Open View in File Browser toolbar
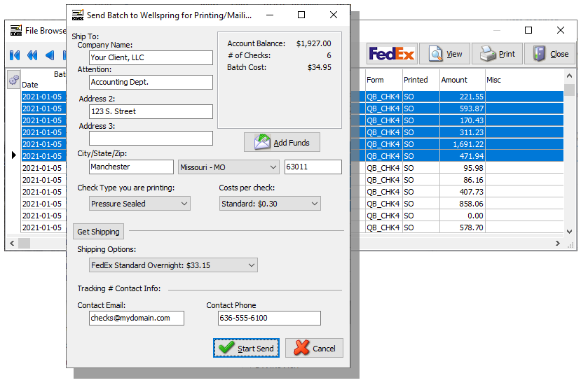 click(444, 54)
